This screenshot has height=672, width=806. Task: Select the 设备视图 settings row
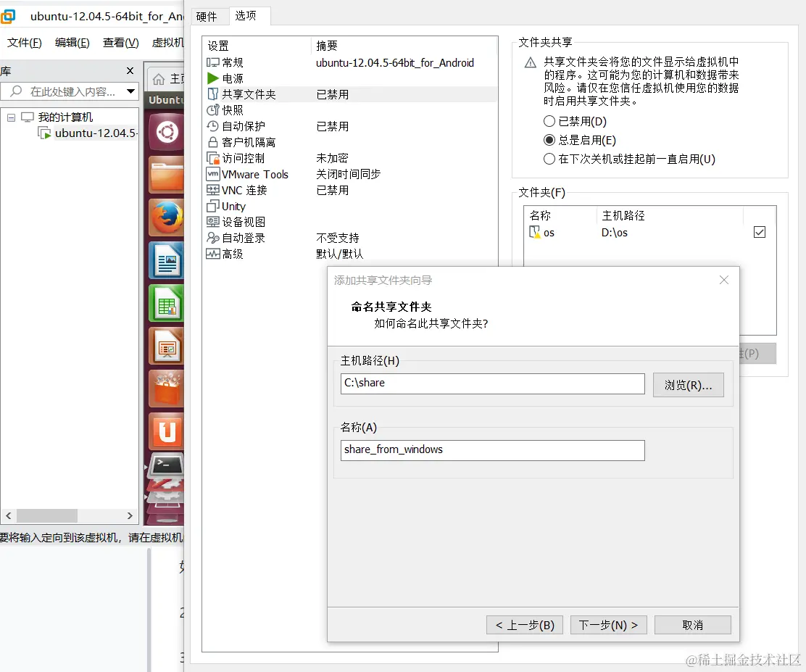pos(350,222)
